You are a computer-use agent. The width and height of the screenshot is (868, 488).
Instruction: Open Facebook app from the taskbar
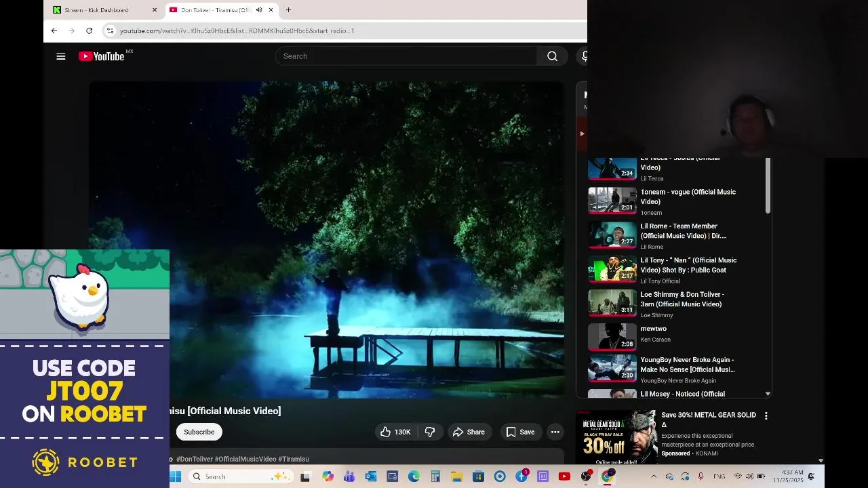[521, 476]
